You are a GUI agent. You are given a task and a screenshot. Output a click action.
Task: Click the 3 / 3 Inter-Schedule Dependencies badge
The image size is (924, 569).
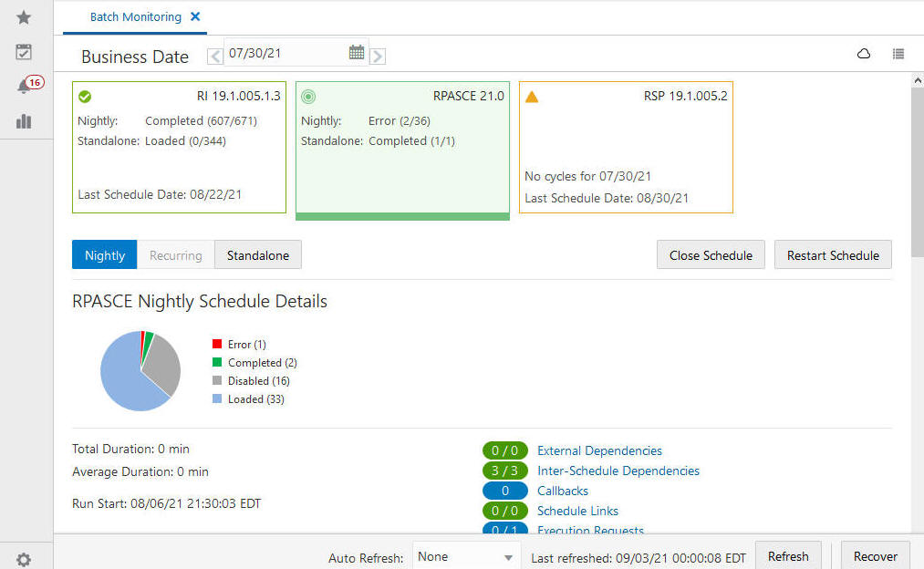[505, 471]
